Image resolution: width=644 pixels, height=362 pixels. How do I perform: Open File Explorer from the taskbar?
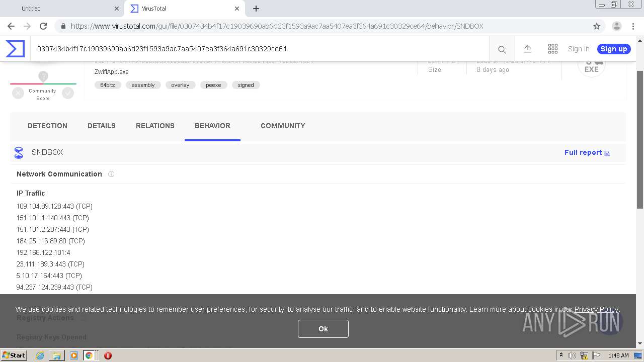click(x=57, y=355)
